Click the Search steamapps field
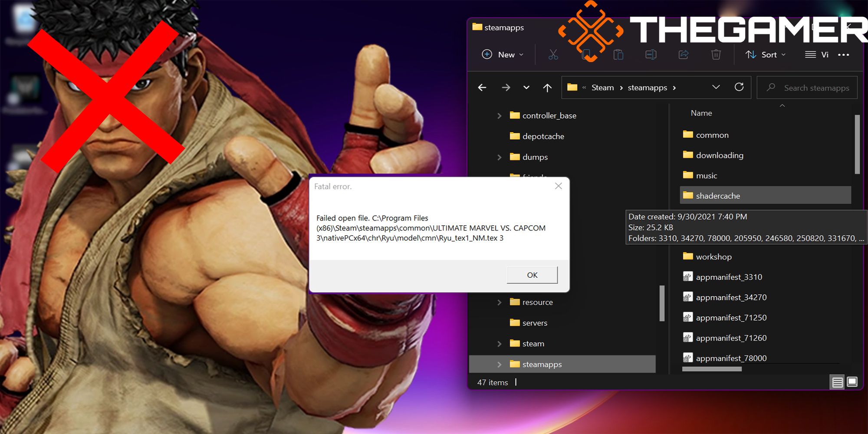This screenshot has width=868, height=434. click(807, 88)
